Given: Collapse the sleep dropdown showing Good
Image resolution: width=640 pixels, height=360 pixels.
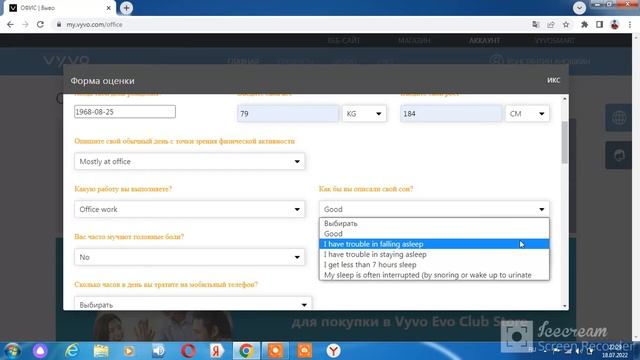Looking at the screenshot, I should click(434, 209).
